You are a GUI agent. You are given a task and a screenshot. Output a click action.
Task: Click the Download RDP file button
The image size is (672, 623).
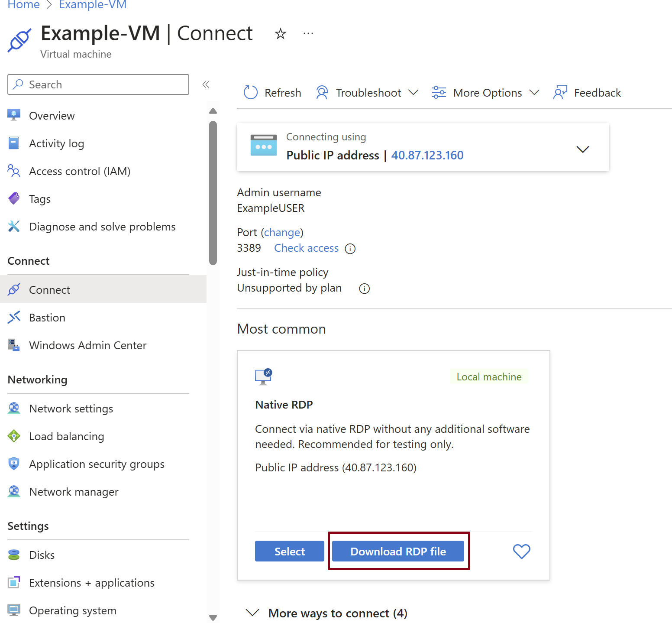[x=398, y=551]
